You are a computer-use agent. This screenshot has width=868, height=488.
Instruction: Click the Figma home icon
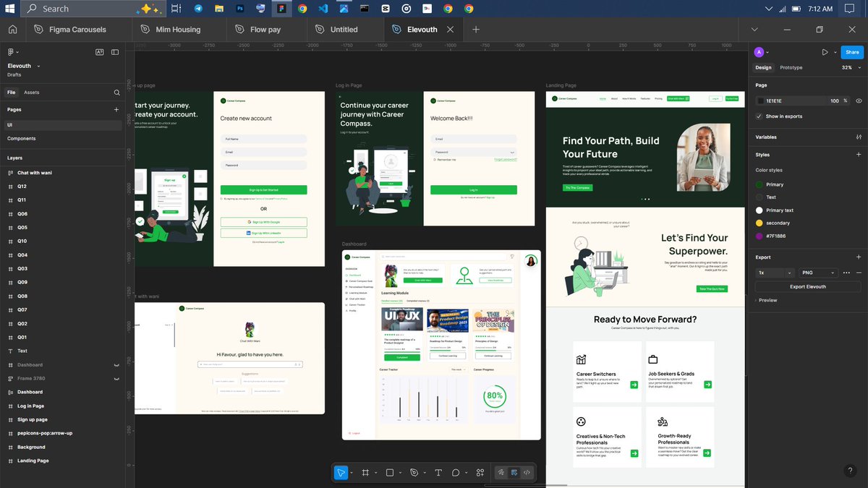tap(12, 30)
